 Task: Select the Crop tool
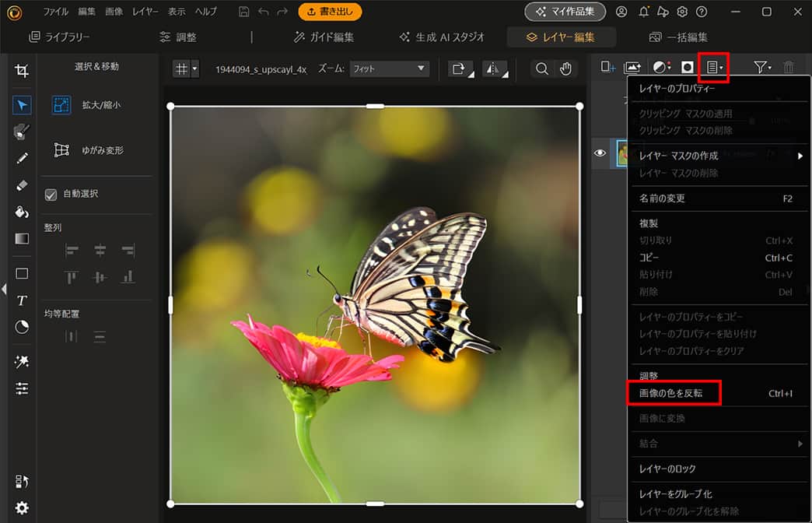click(x=22, y=70)
